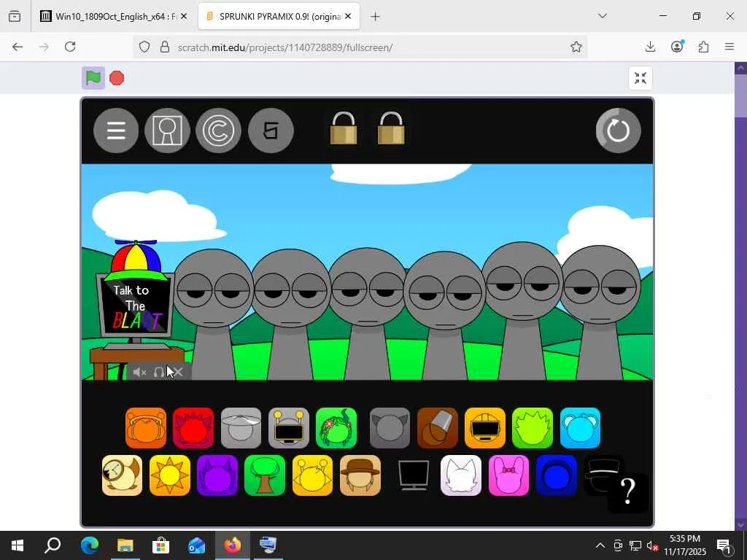Click the last gray Sprunki figure on right
This screenshot has height=560, width=747.
point(600,313)
